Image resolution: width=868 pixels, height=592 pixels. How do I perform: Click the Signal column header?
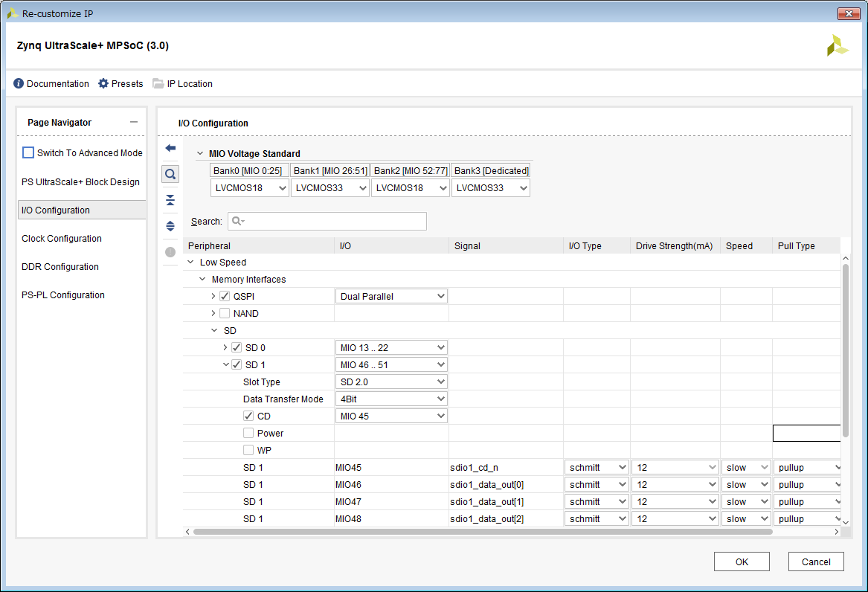click(x=506, y=245)
